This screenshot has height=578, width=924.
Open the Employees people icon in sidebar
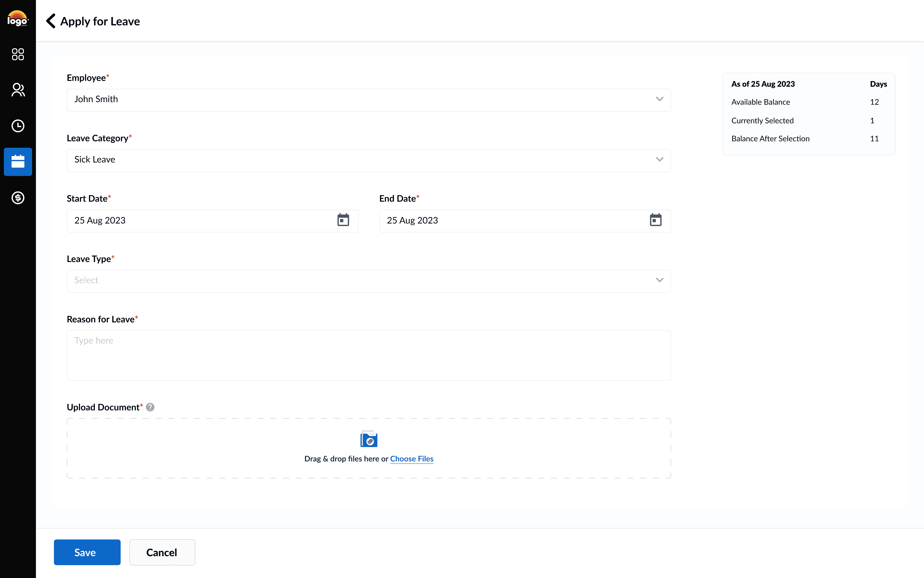point(18,90)
